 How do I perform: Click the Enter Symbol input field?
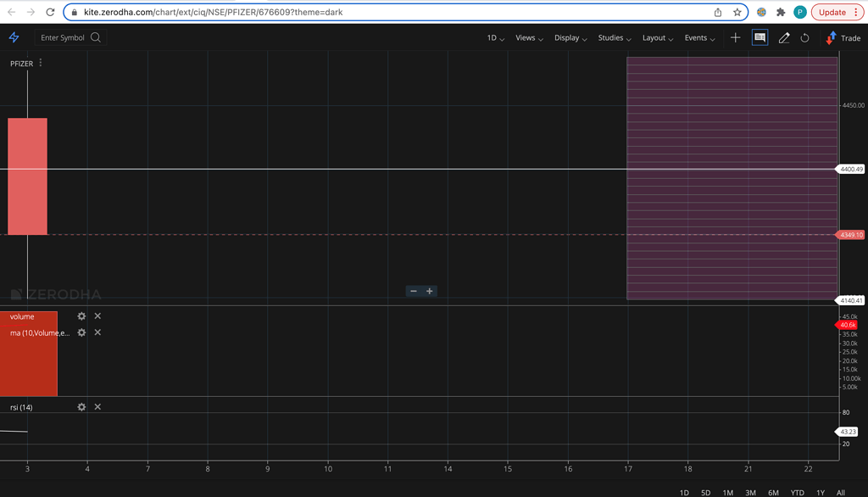click(59, 37)
